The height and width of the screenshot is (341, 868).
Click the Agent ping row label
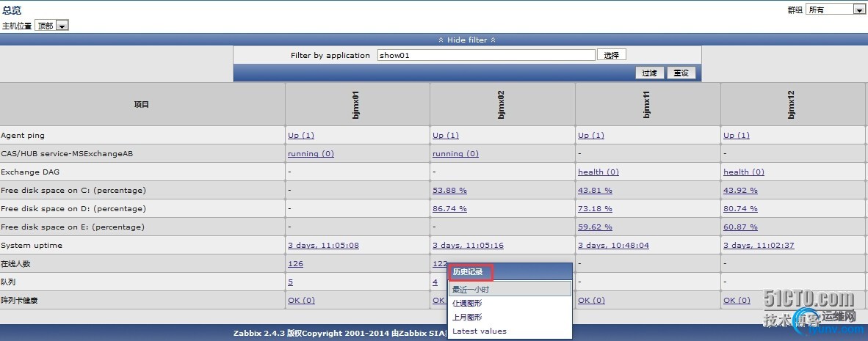[23, 136]
